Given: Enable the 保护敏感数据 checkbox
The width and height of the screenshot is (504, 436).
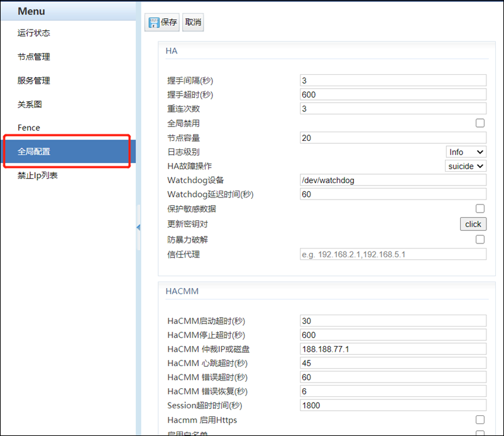Looking at the screenshot, I should pos(480,209).
